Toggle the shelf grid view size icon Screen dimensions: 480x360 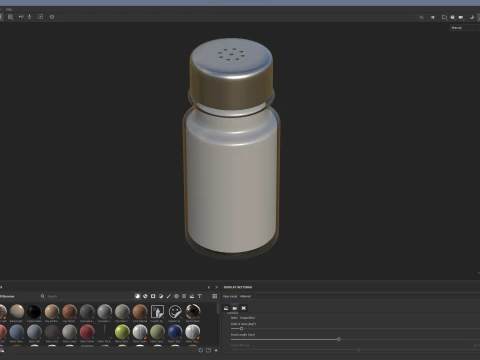[x=215, y=296]
